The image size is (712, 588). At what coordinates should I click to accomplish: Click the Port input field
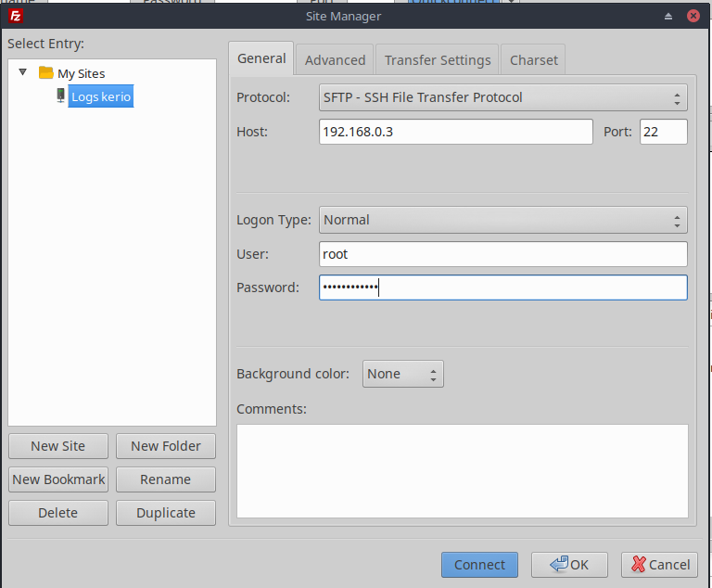pos(664,132)
